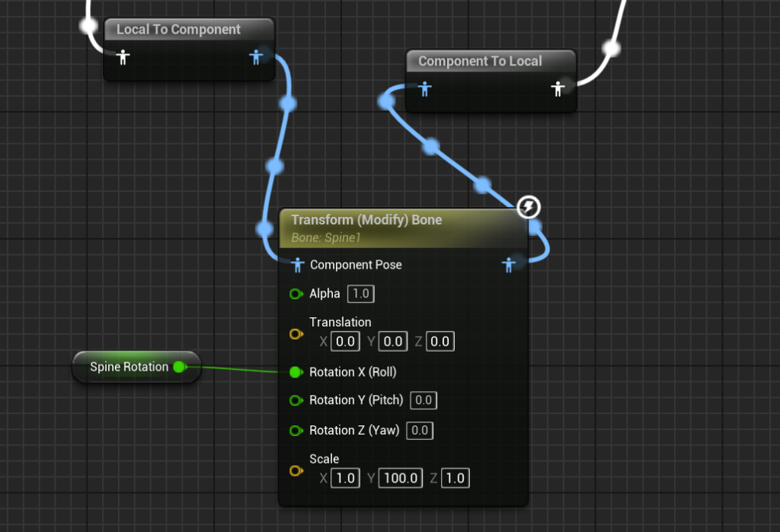The image size is (780, 532).
Task: Click Component To Local input pose pin
Action: pos(425,89)
